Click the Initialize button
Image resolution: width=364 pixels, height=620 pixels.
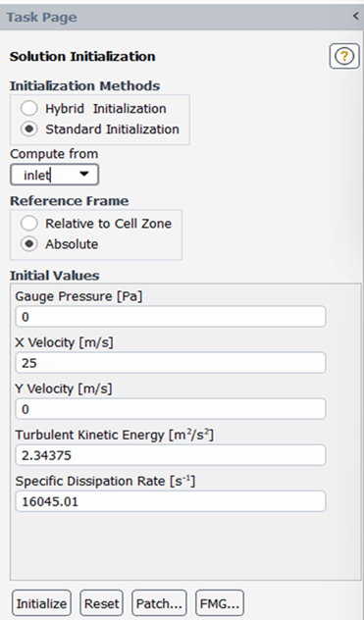(x=41, y=603)
